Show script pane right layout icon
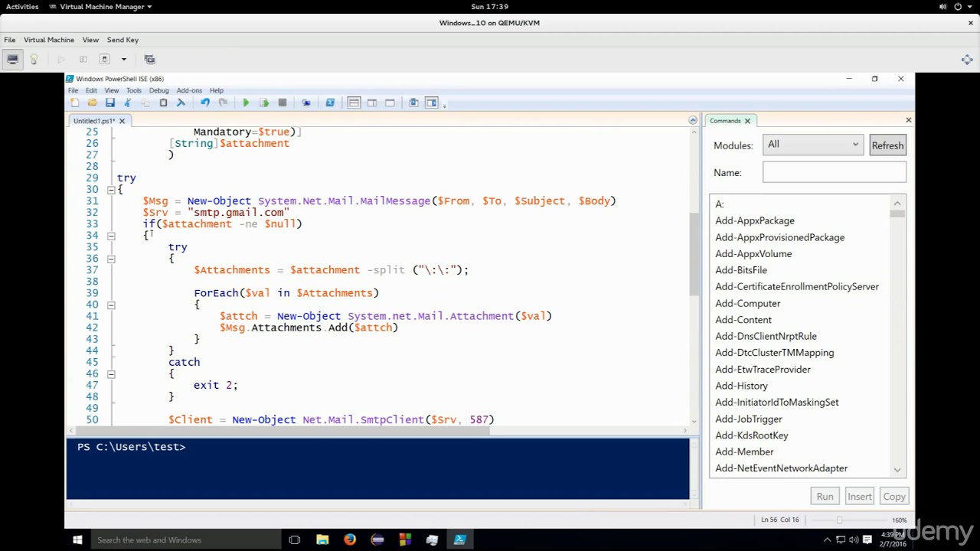Viewport: 980px width, 551px height. pos(372,103)
